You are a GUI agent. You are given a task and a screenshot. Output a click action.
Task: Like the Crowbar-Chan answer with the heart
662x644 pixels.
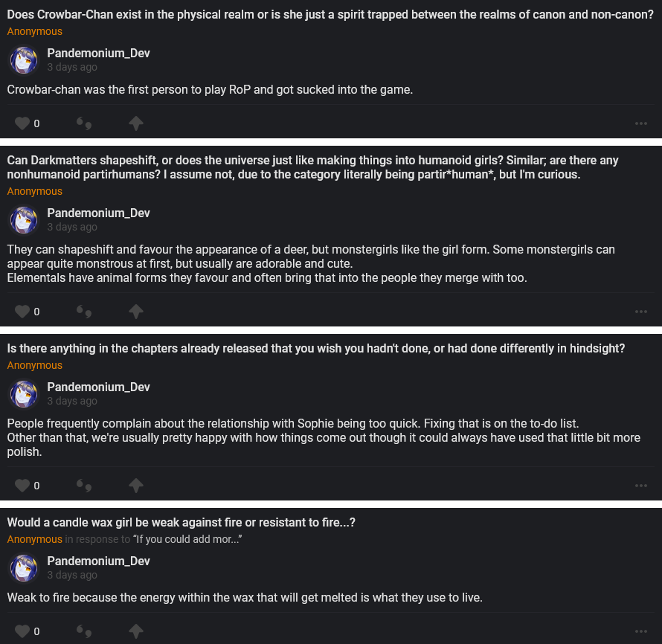tap(22, 123)
